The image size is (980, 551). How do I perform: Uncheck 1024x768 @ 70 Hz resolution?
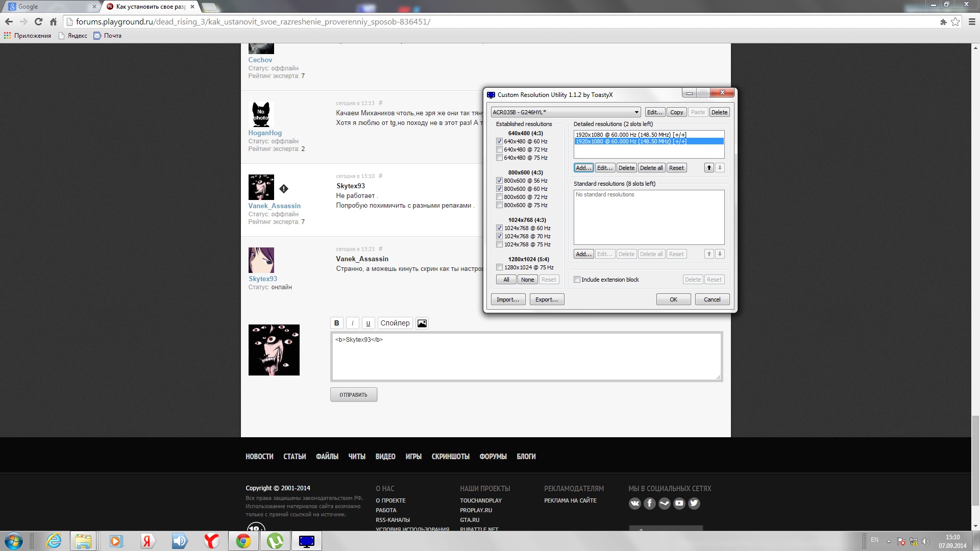499,236
